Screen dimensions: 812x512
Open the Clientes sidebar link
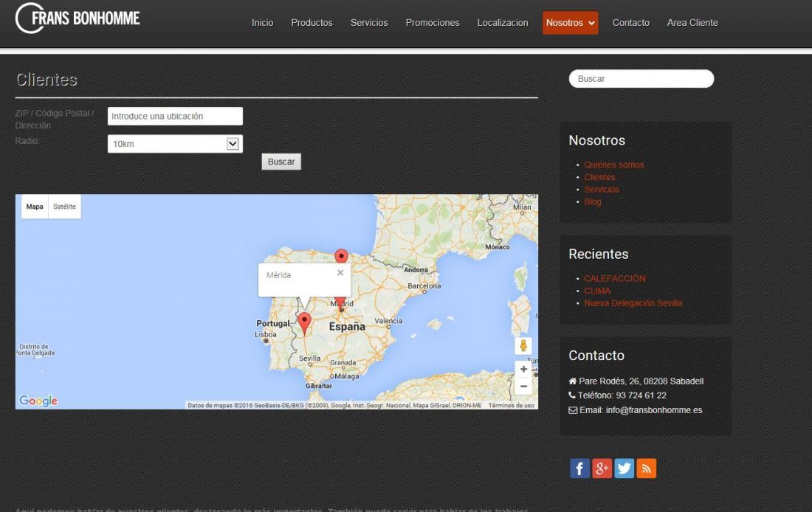[x=599, y=177]
